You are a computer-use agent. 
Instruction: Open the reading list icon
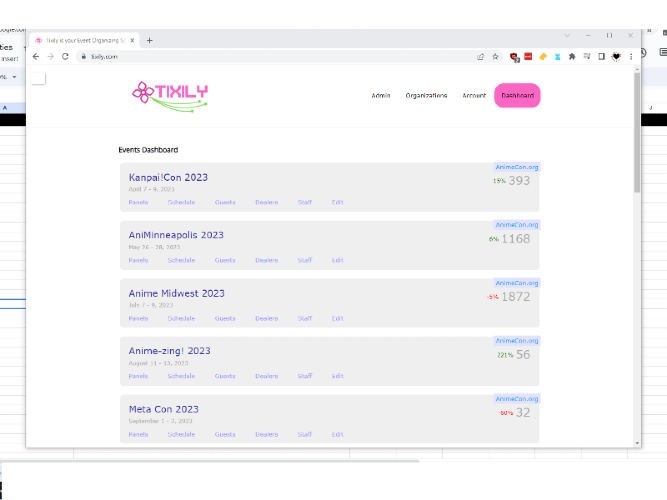point(587,57)
